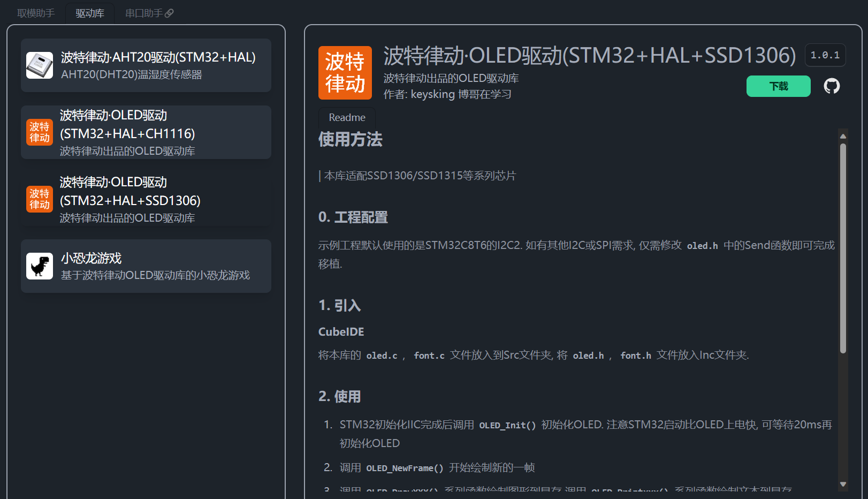This screenshot has width=868, height=499.
Task: Click the readme scrollbar up arrow
Action: (x=843, y=136)
